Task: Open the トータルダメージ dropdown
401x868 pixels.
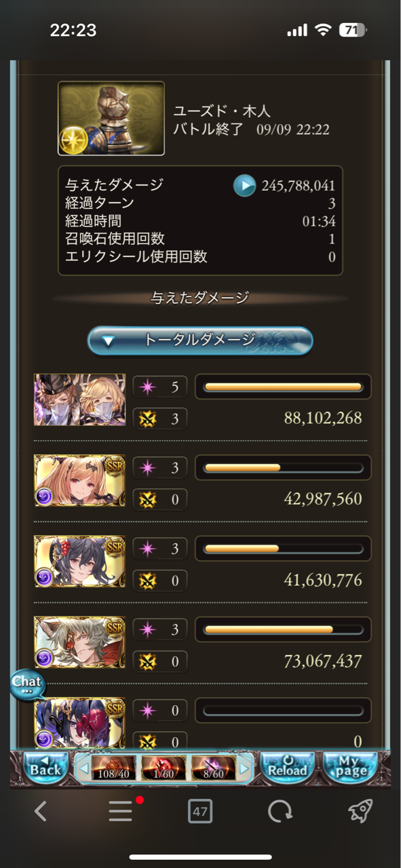Action: (200, 340)
